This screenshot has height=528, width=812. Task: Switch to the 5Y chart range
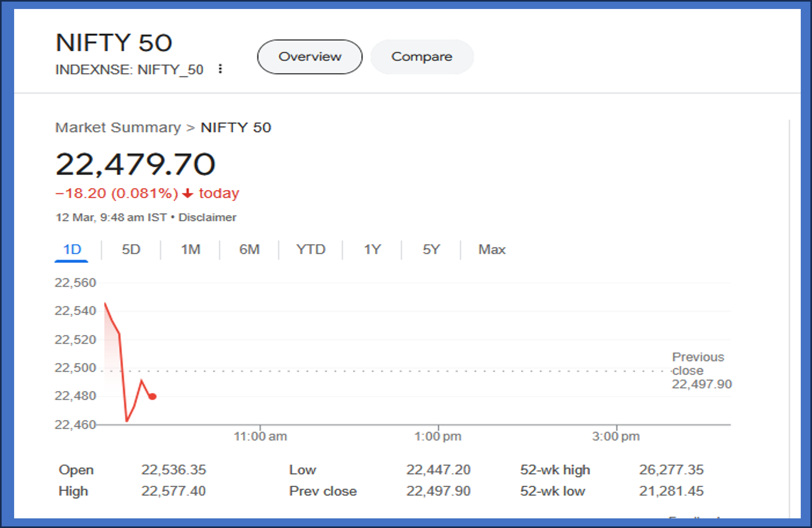[431, 250]
